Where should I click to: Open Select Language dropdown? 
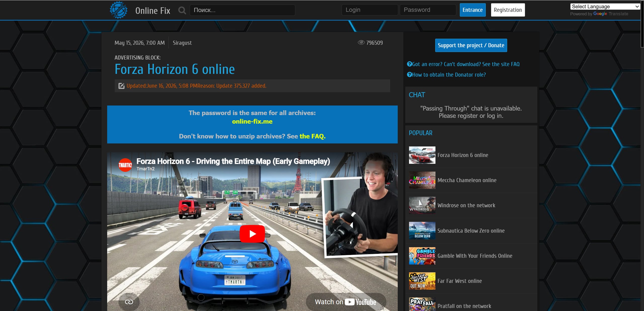605,7
